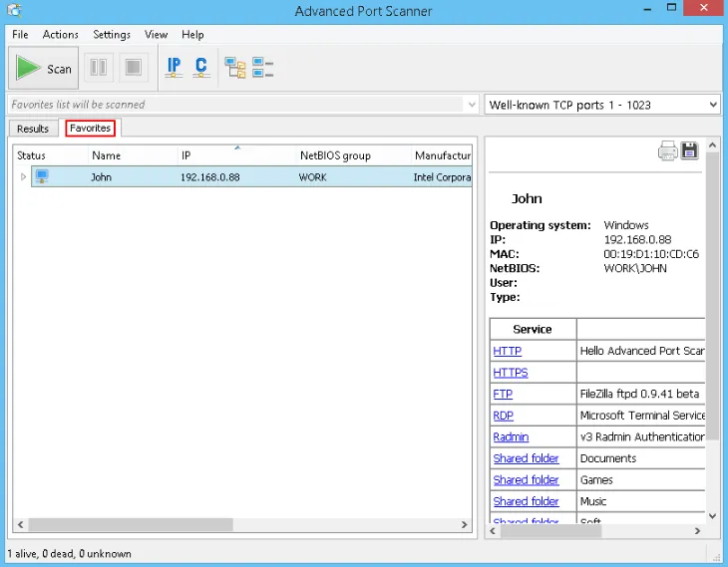
Task: Click the Windows operating system value
Action: [x=626, y=225]
